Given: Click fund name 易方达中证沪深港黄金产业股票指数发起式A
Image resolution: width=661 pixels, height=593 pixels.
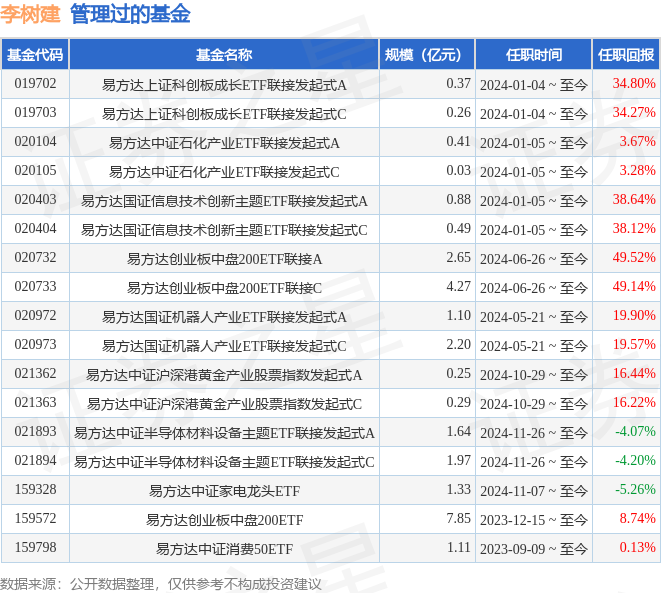Looking at the screenshot, I should point(224,375).
